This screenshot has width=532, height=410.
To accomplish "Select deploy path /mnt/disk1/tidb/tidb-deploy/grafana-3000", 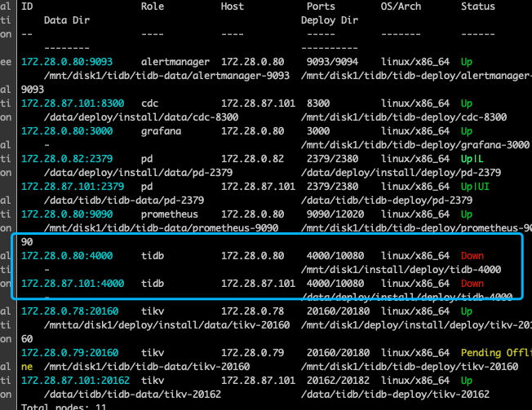I will 415,145.
